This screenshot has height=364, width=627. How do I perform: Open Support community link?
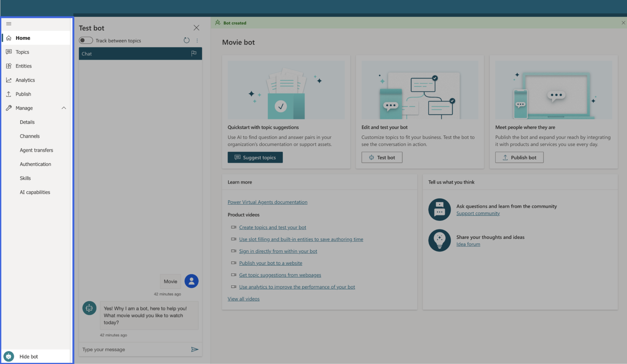click(478, 213)
